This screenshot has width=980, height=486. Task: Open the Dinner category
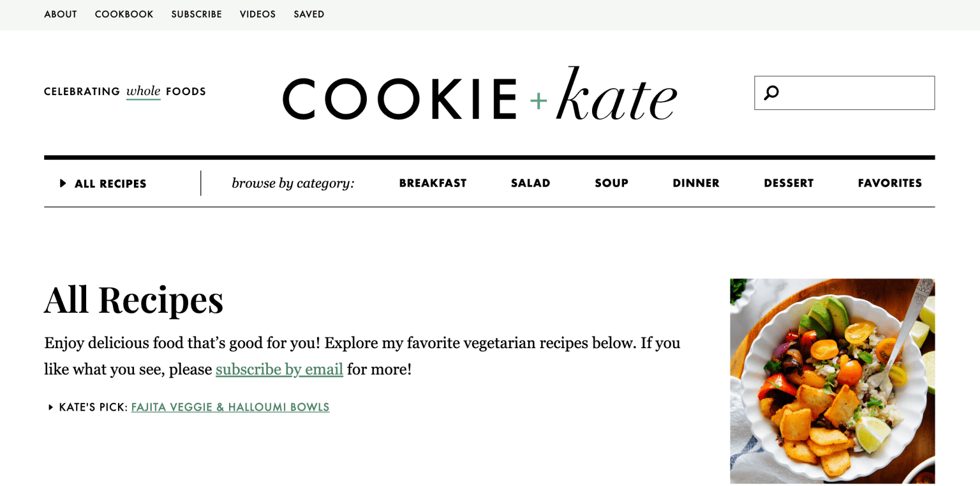[695, 183]
